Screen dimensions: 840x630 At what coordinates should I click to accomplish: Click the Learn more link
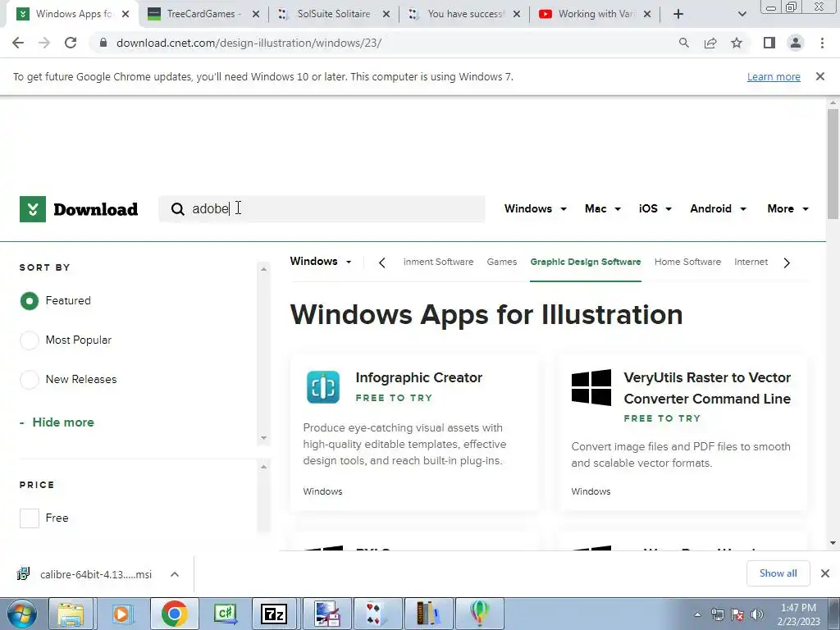click(774, 76)
